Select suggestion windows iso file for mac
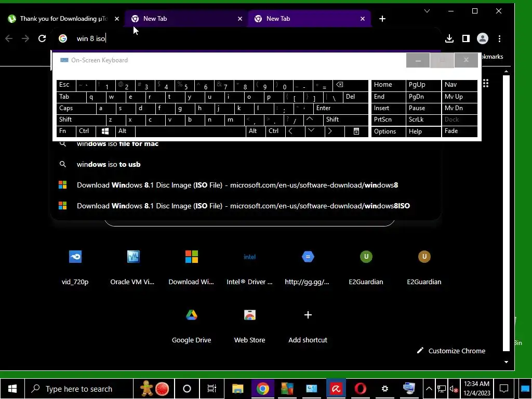Viewport: 532px width, 399px height. coord(246,144)
